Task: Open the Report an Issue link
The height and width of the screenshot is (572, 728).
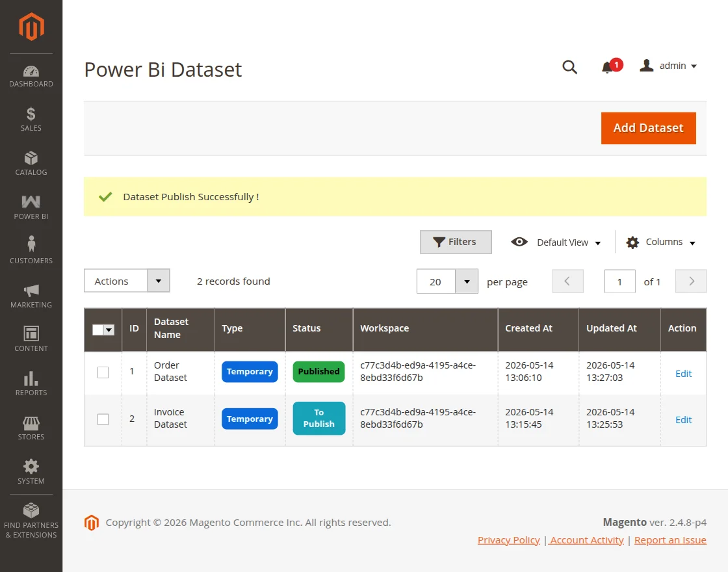Action: coord(670,540)
